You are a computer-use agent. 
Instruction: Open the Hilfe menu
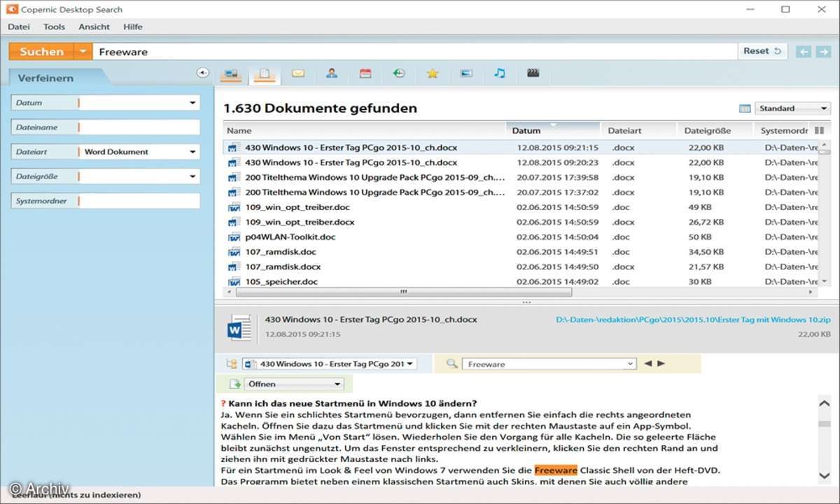(x=132, y=27)
